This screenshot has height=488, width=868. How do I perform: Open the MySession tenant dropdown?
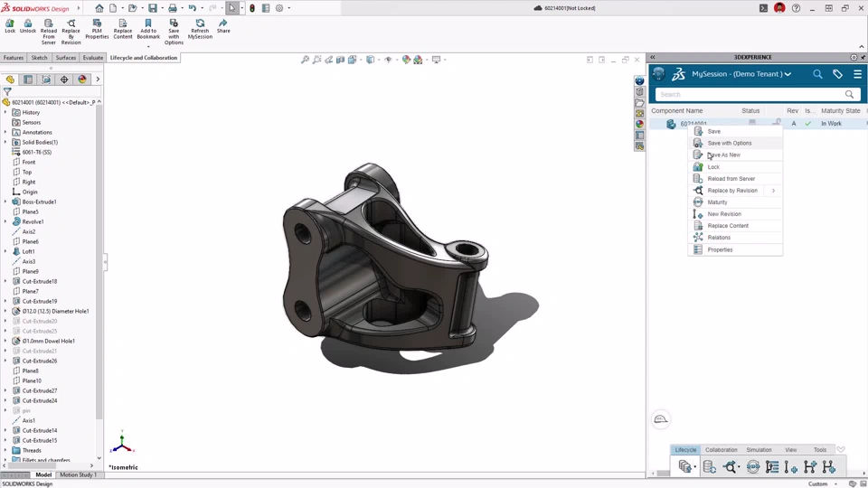(x=788, y=74)
